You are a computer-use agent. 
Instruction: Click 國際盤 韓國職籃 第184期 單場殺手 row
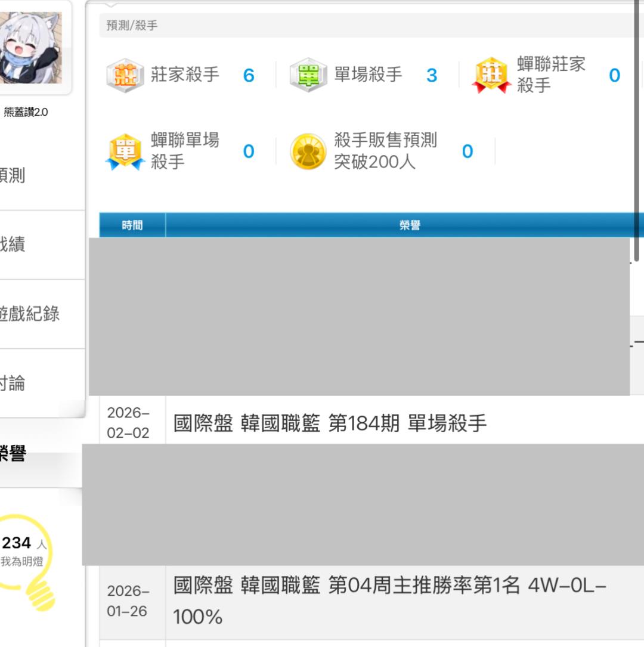pyautogui.click(x=330, y=423)
